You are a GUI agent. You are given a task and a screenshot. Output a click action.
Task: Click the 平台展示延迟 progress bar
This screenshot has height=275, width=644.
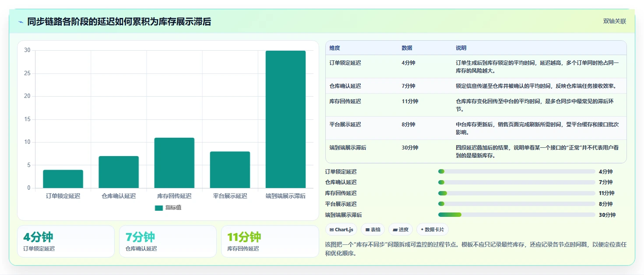(x=517, y=204)
